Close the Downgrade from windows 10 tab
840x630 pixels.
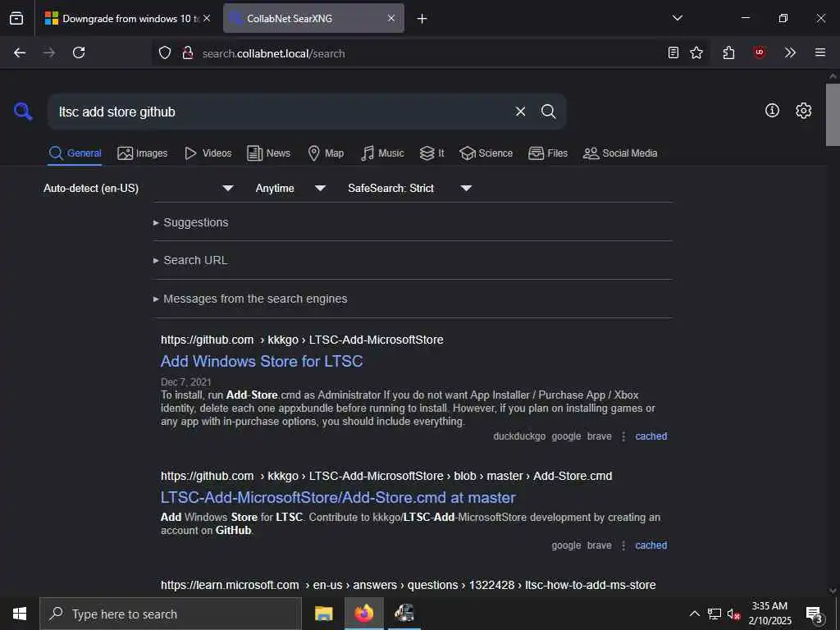click(207, 18)
